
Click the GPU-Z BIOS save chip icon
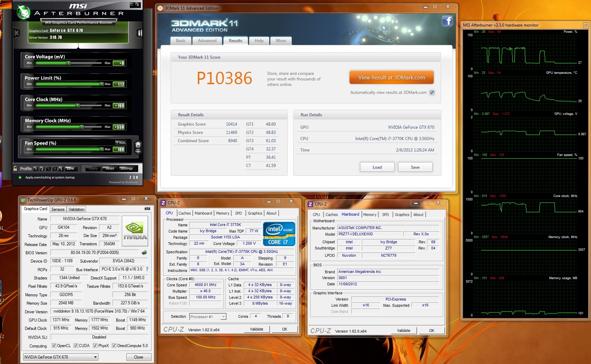click(144, 253)
